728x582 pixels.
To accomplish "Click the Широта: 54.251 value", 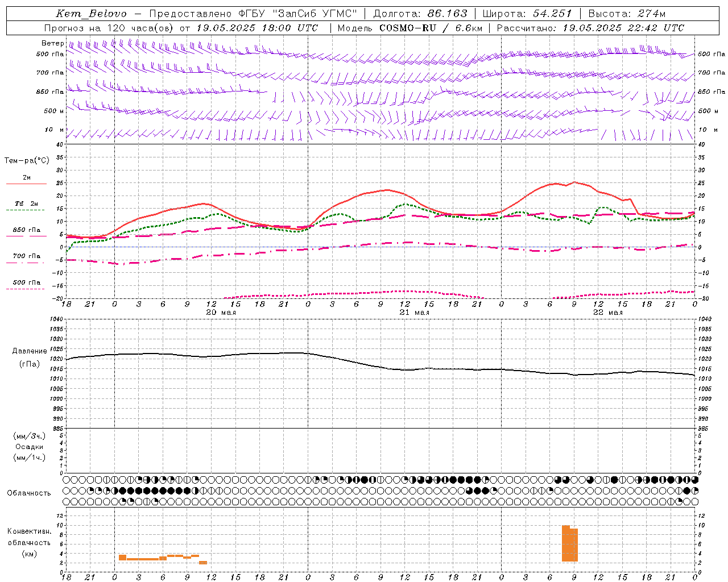I will pos(527,14).
